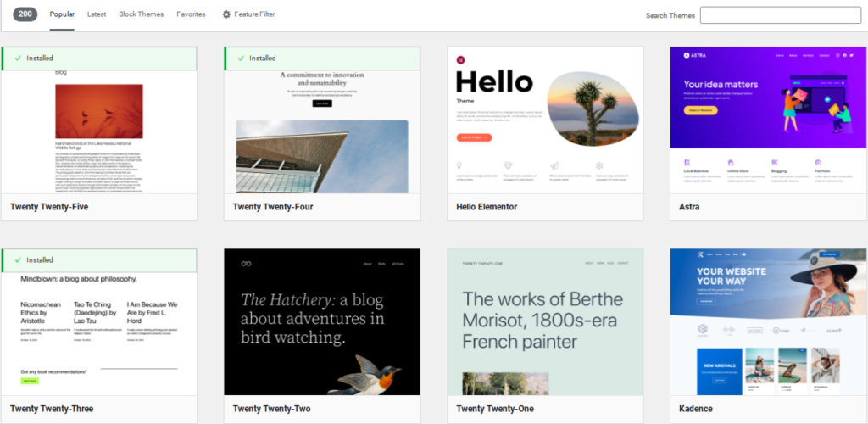This screenshot has width=868, height=424.
Task: Open the Hello Elementor theme preview
Action: pos(545,120)
